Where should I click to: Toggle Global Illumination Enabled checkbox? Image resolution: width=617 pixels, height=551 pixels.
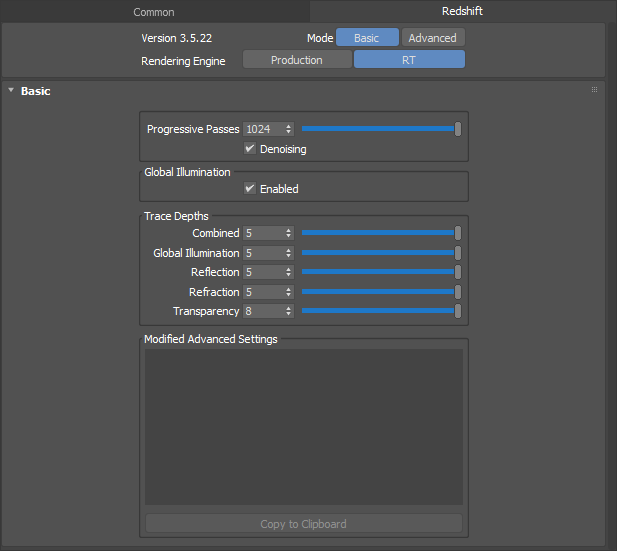(x=250, y=188)
